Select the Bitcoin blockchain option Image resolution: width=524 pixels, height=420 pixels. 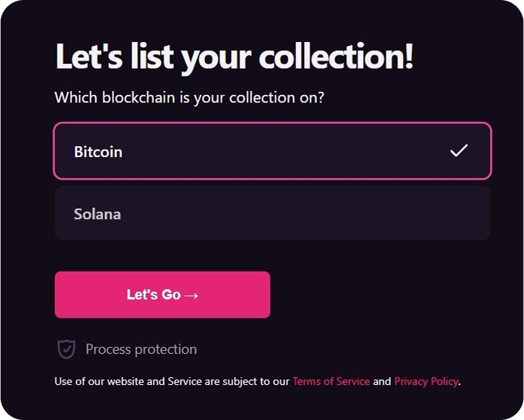click(x=272, y=151)
